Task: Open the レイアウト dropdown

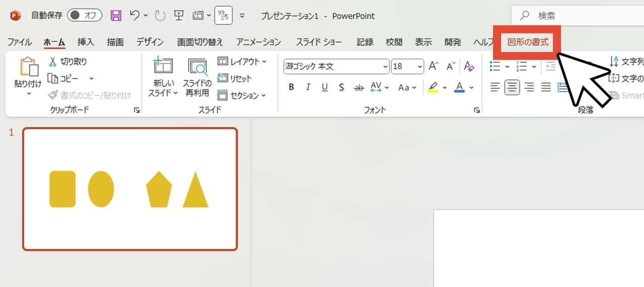Action: pos(242,61)
